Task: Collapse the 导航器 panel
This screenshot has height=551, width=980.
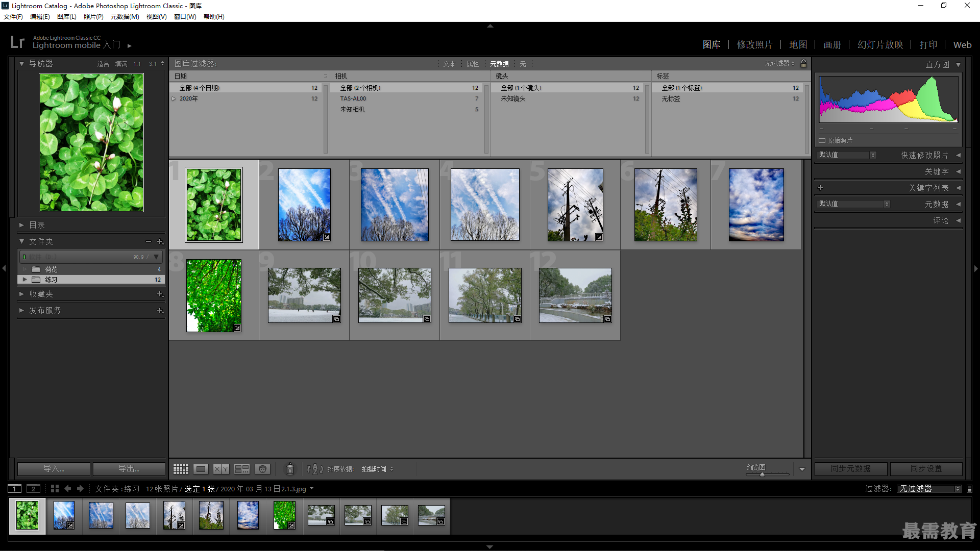Action: click(21, 64)
